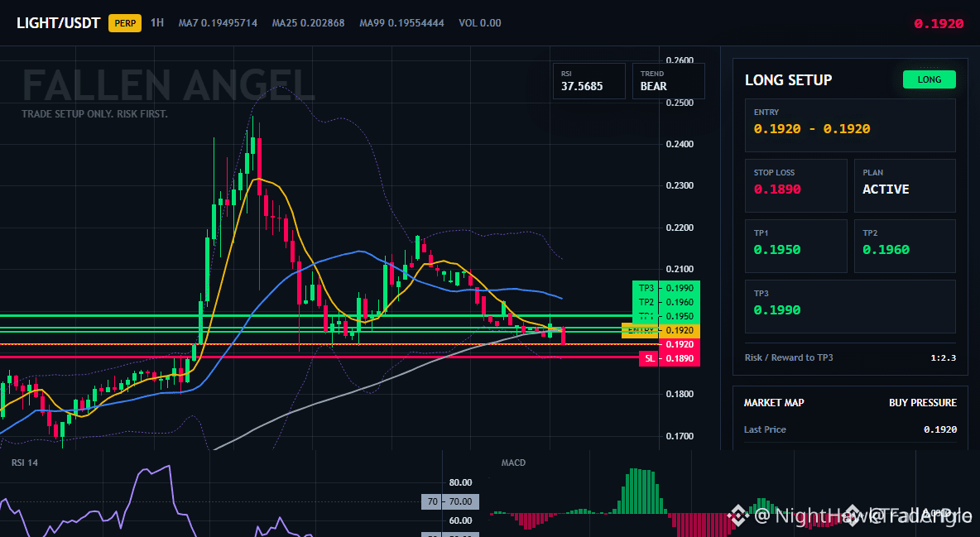Click the TP2 0.1960 card
The width and height of the screenshot is (980, 537).
pyautogui.click(x=905, y=246)
